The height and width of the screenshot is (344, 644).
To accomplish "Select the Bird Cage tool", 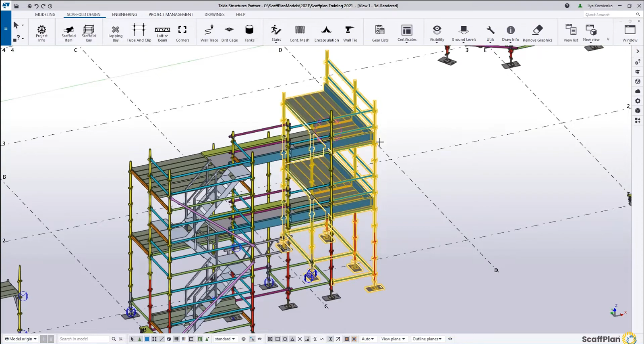I will pyautogui.click(x=230, y=33).
